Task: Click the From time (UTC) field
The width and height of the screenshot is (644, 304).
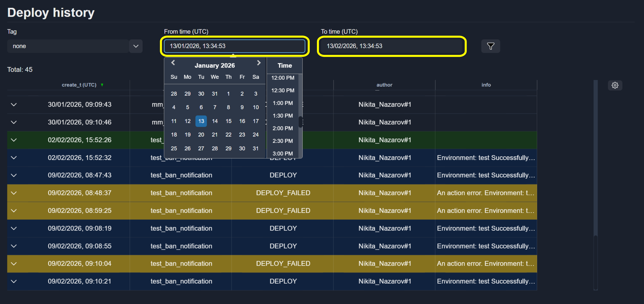Action: coord(235,46)
